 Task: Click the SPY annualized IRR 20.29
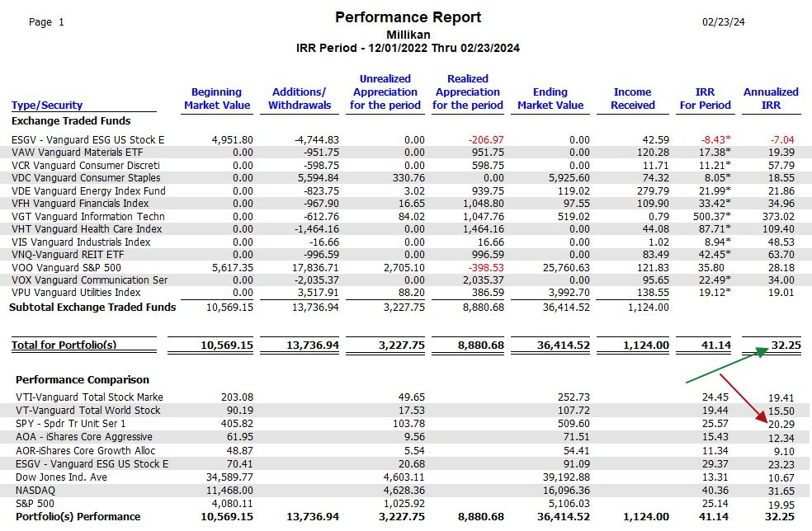(781, 425)
